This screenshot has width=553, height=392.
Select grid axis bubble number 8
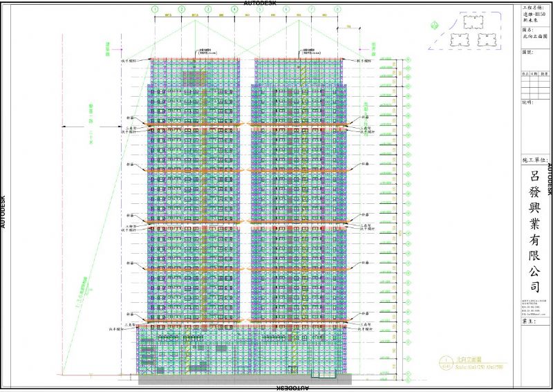tap(337, 10)
